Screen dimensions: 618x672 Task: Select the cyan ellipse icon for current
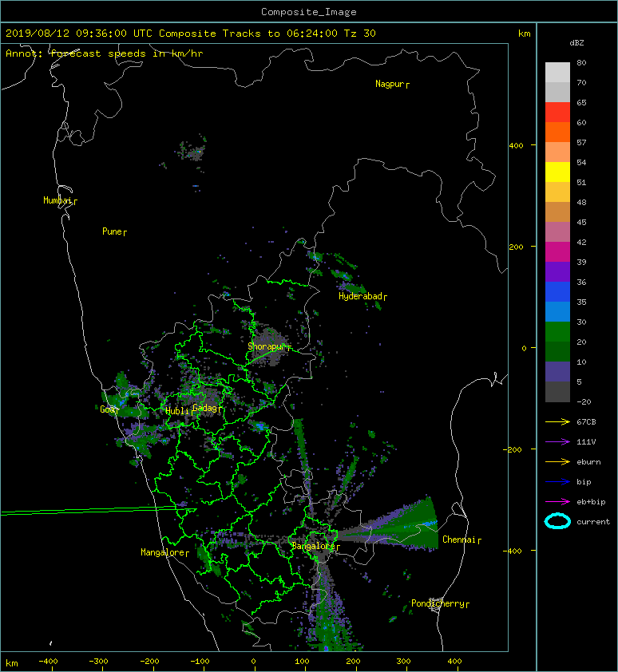pyautogui.click(x=557, y=521)
